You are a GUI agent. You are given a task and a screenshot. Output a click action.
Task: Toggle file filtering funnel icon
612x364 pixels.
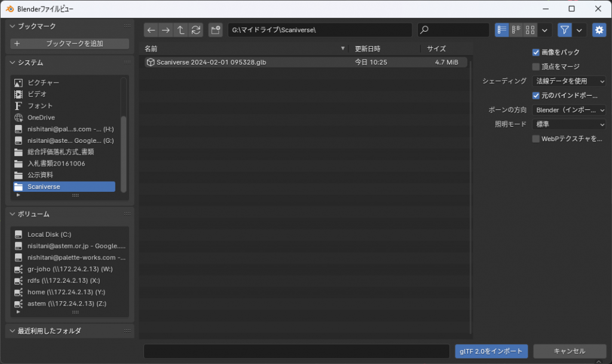[564, 30]
